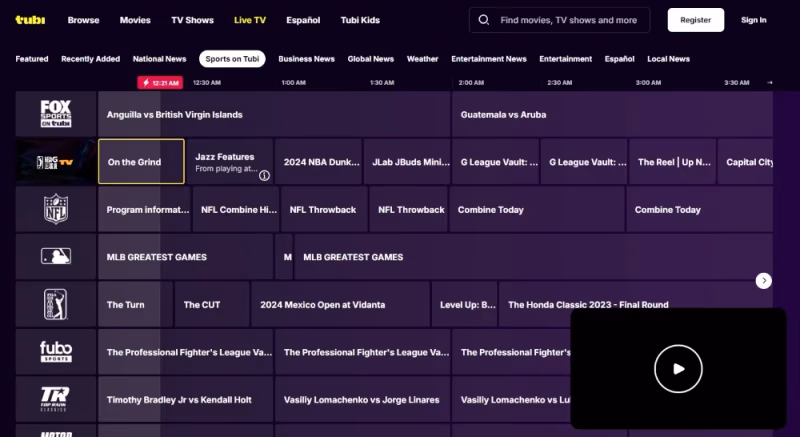The image size is (800, 437).
Task: Open the NFL channel logo
Action: 56,209
